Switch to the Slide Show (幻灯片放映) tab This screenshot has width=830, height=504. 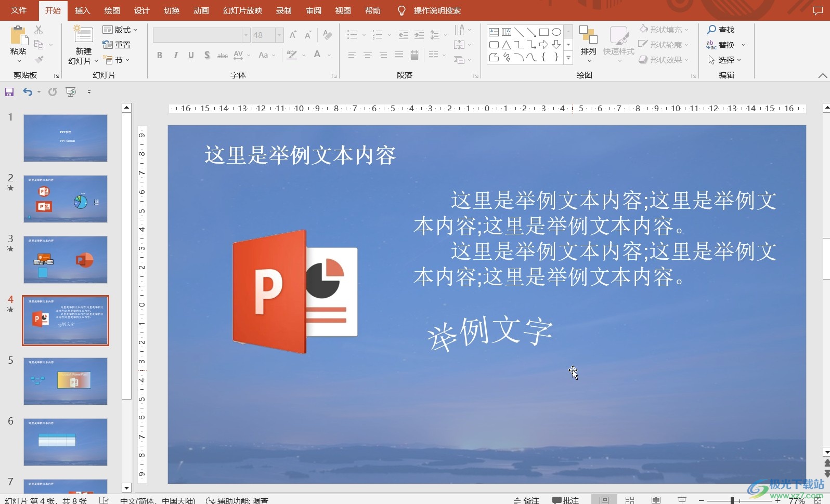pos(242,10)
